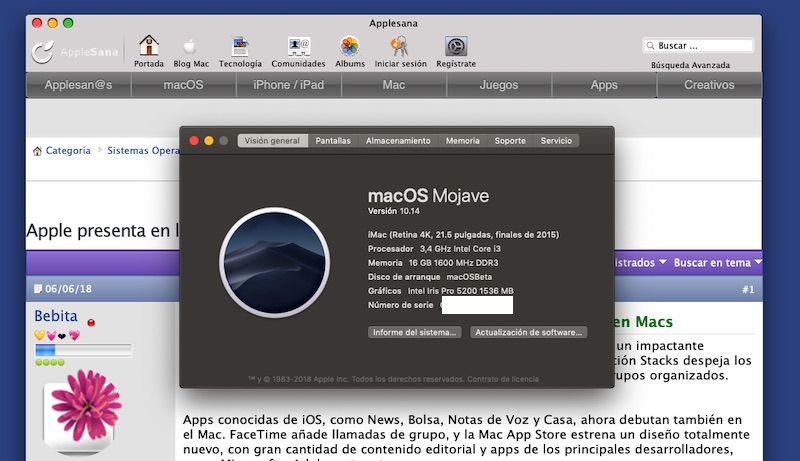Click the magnifier icon in Buscar field
This screenshot has width=800, height=461.
click(x=651, y=45)
